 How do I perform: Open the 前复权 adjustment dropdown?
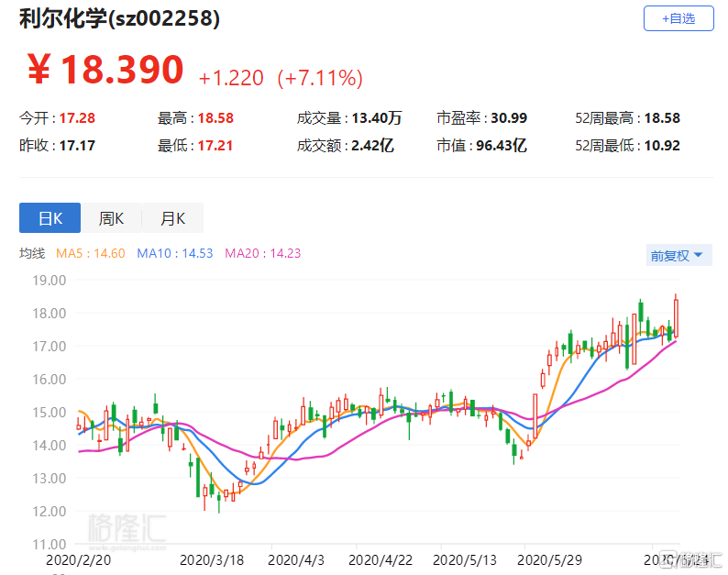click(678, 255)
